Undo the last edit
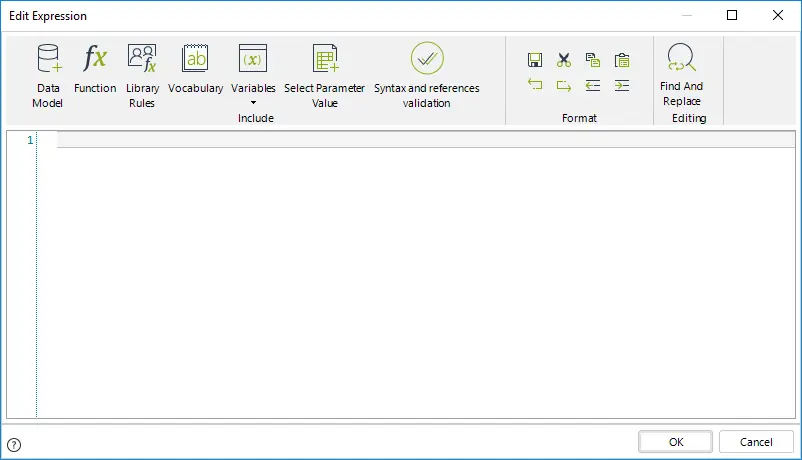Screen dimensions: 802x460 535,85
